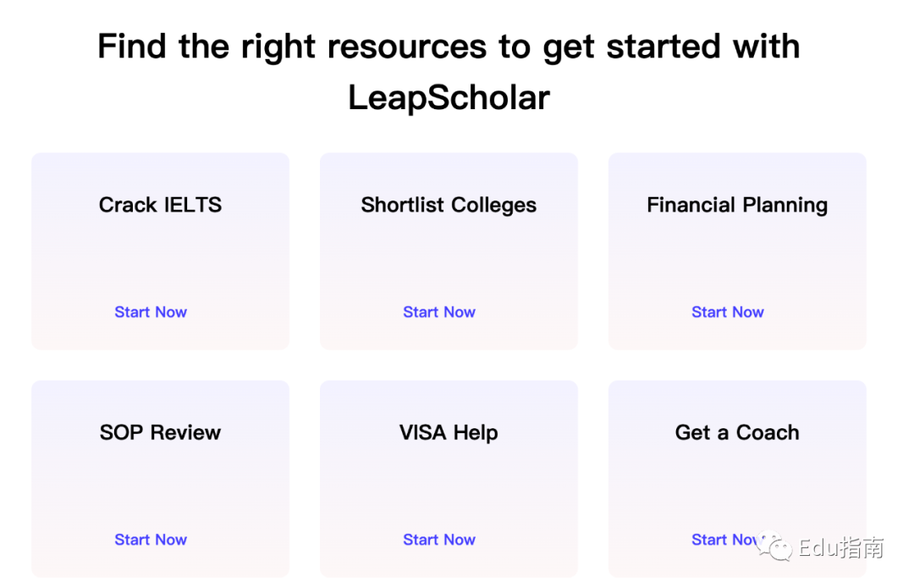Click Start Now under Get a Coach

pyautogui.click(x=719, y=540)
